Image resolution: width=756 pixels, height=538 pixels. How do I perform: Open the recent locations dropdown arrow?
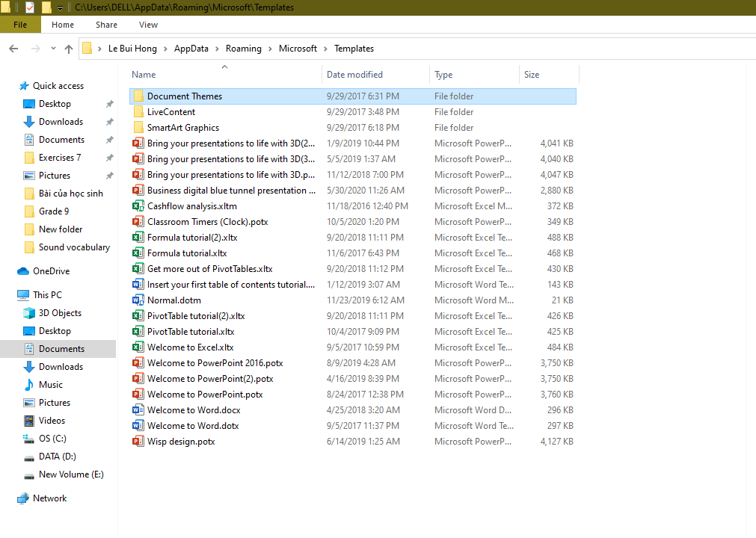[53, 48]
